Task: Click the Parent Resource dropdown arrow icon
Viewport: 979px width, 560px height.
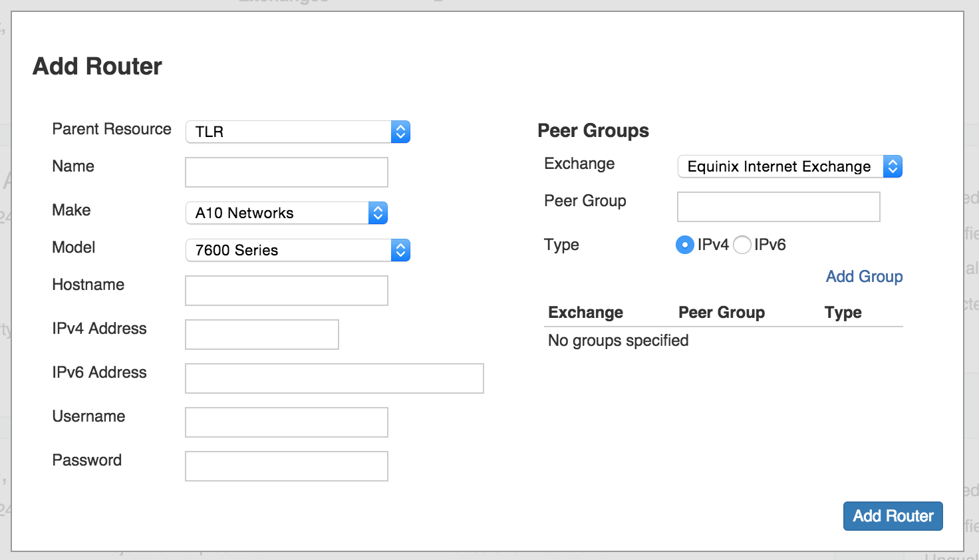Action: pos(400,132)
